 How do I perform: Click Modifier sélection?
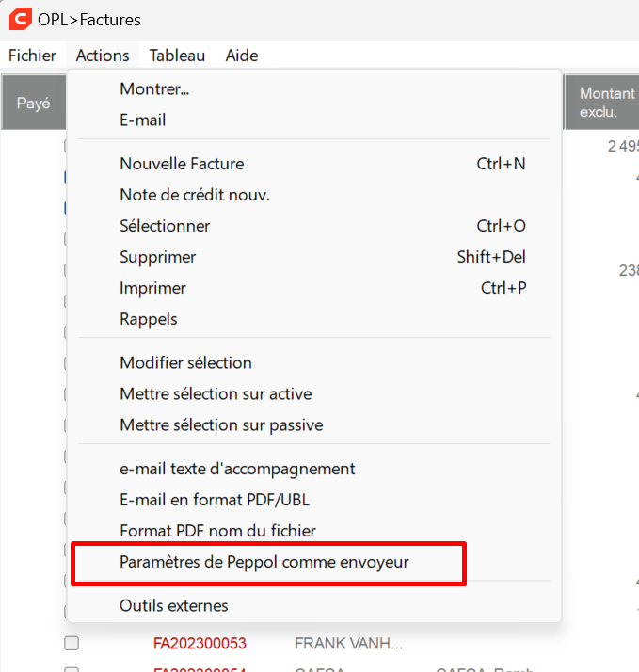pyautogui.click(x=314, y=363)
